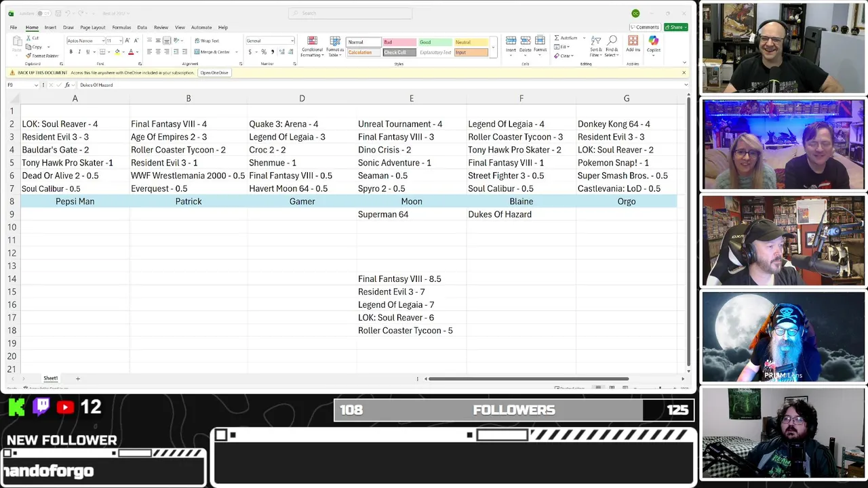This screenshot has height=488, width=868.
Task: Click the Undo arrow in title bar
Action: tap(69, 14)
